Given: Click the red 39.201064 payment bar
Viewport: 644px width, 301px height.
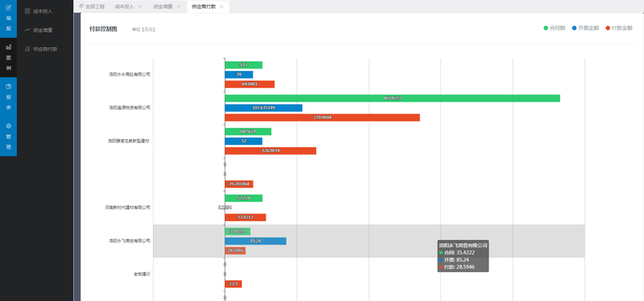Looking at the screenshot, I should (238, 184).
